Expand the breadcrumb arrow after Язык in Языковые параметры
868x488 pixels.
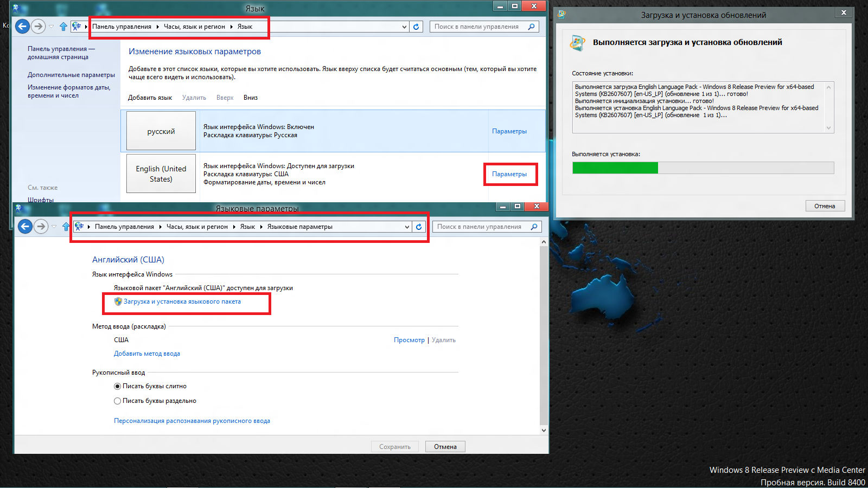click(261, 227)
